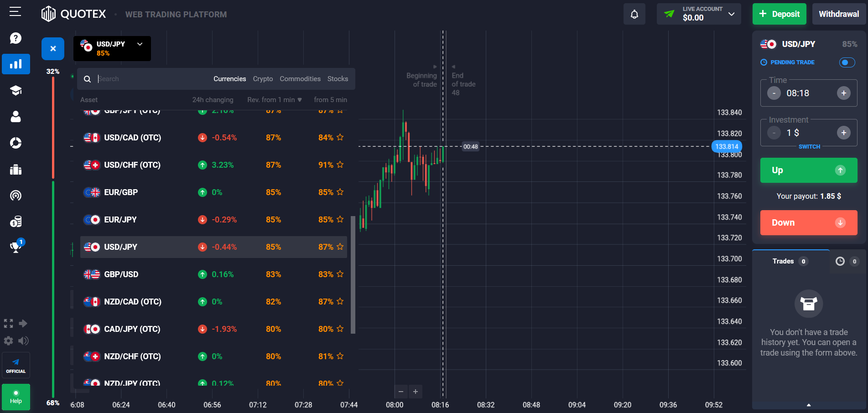Favorite EUR/JPY with star
The image size is (868, 413).
pyautogui.click(x=340, y=219)
